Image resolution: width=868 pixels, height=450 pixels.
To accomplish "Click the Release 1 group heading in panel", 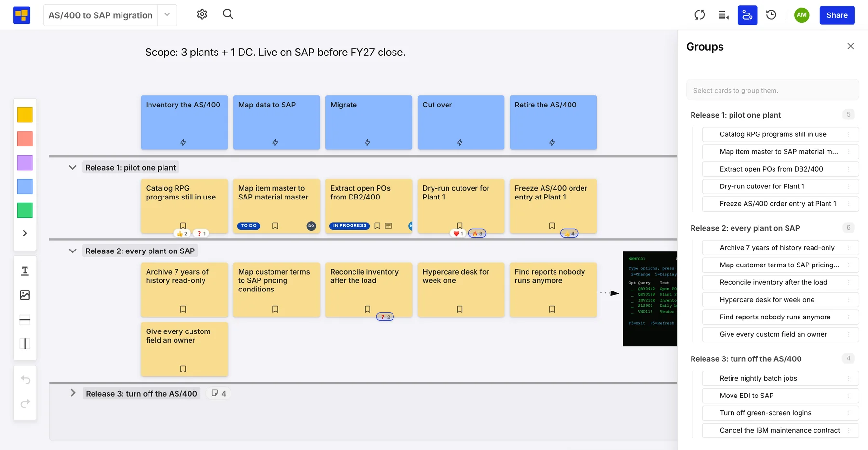I will [x=735, y=115].
